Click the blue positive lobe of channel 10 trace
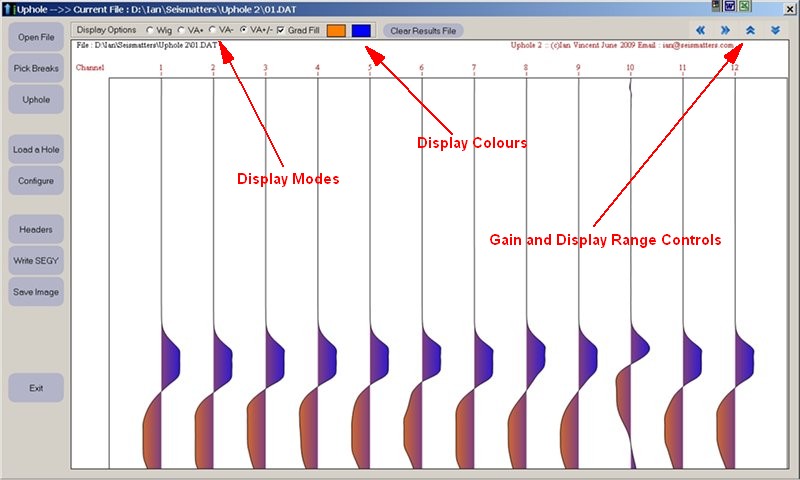 click(639, 347)
